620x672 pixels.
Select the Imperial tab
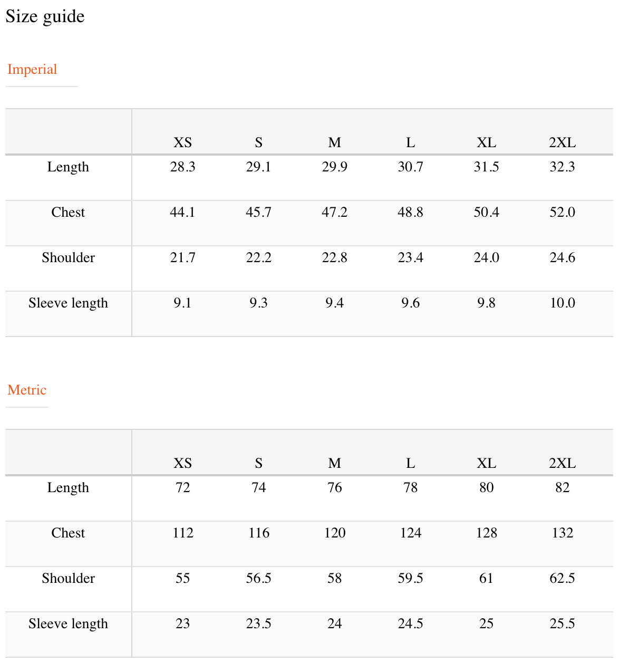pyautogui.click(x=32, y=69)
